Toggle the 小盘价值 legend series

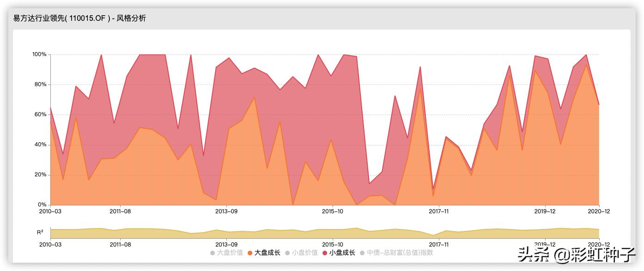tap(301, 253)
